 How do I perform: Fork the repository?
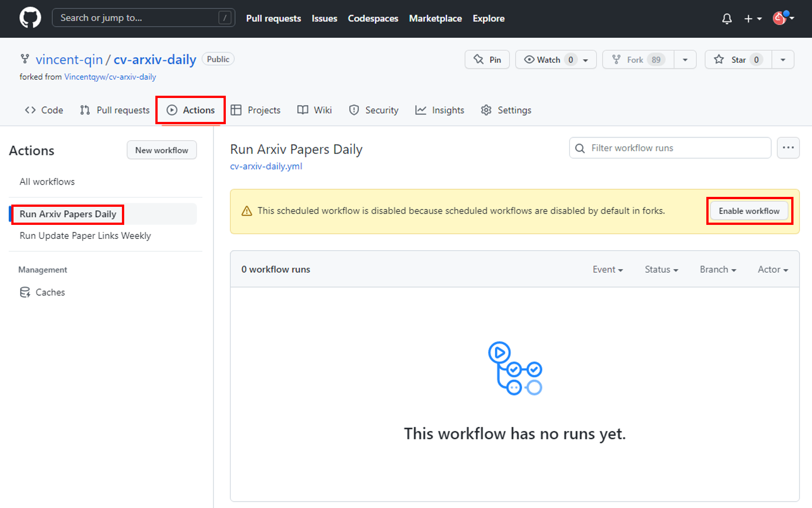(638, 60)
